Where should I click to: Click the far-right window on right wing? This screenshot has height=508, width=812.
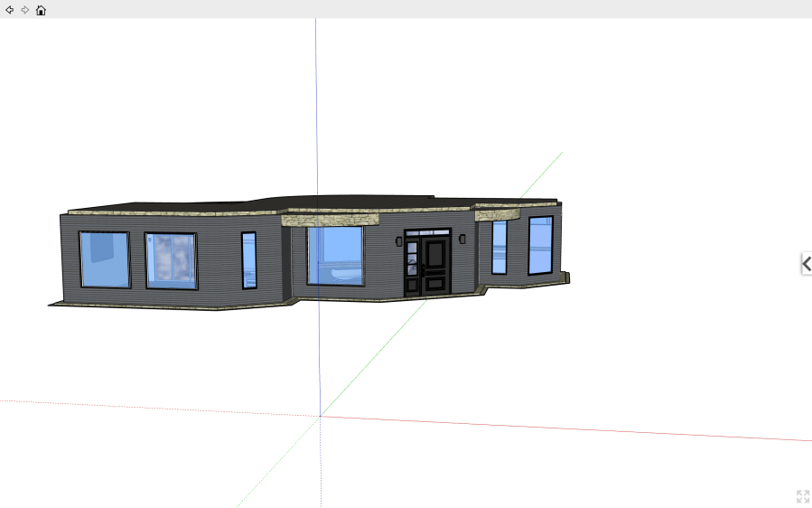[540, 245]
